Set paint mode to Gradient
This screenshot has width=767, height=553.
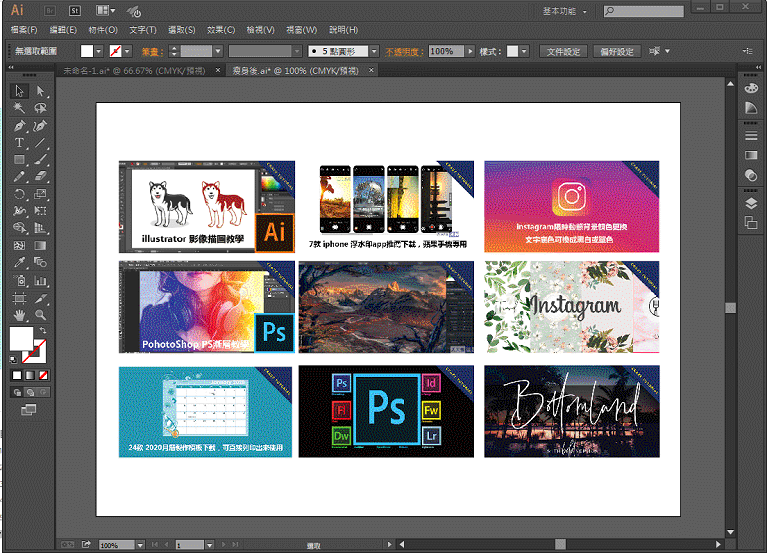tap(30, 375)
